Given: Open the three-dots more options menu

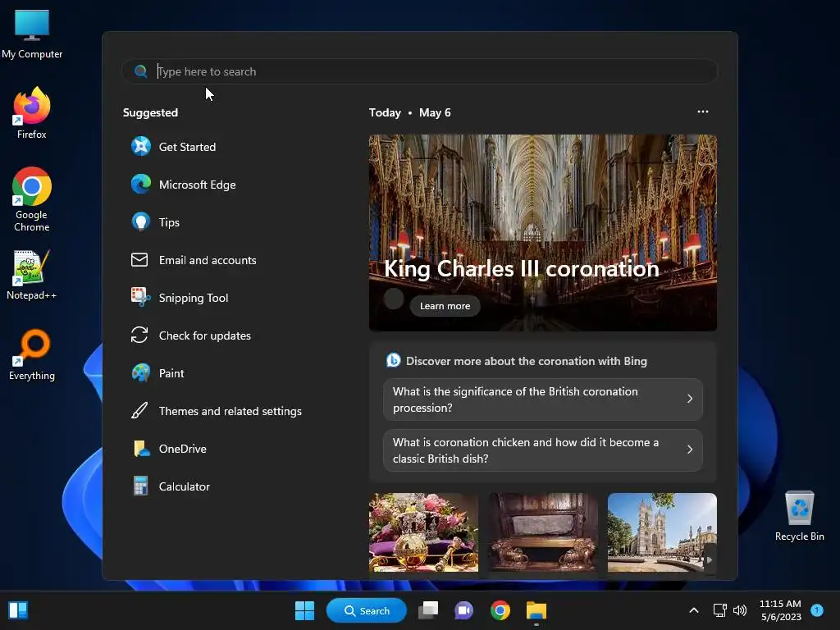Looking at the screenshot, I should [703, 112].
